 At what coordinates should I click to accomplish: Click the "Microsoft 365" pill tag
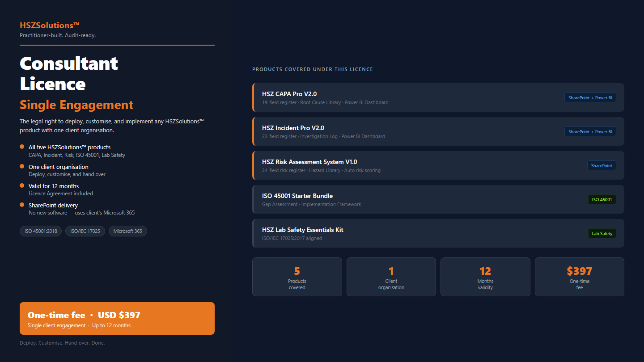(x=128, y=231)
